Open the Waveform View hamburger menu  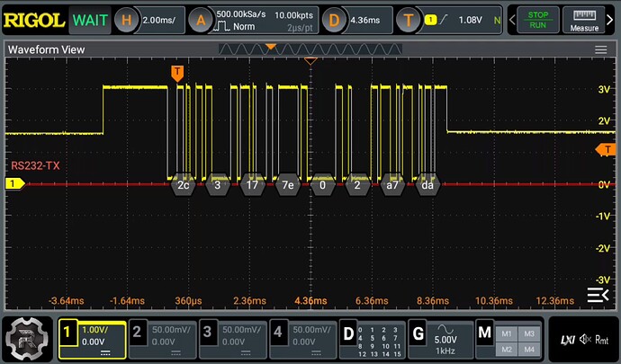tap(601, 49)
